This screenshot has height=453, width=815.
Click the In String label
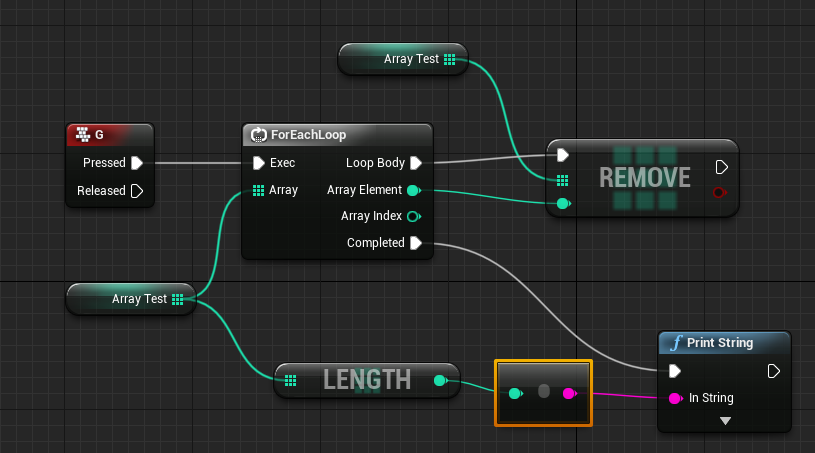[711, 398]
